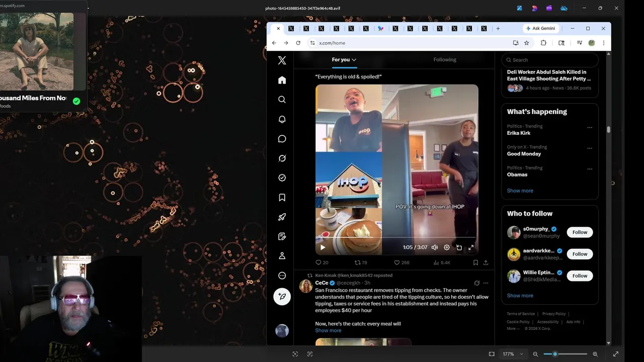Follow aardvarkke... account
This screenshot has width=644, height=362.
click(580, 254)
